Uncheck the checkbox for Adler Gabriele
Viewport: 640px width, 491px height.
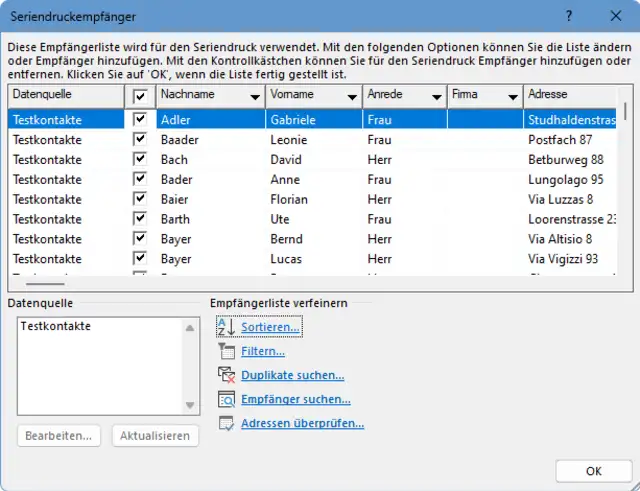click(141, 119)
